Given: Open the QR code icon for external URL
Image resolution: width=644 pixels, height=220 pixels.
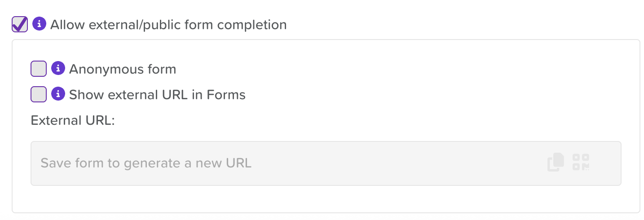Looking at the screenshot, I should coord(581,162).
